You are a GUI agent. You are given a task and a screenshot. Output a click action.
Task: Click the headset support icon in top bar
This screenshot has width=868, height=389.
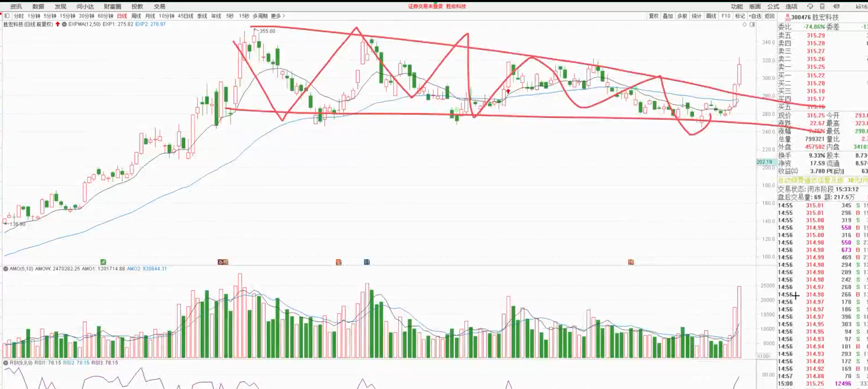810,6
